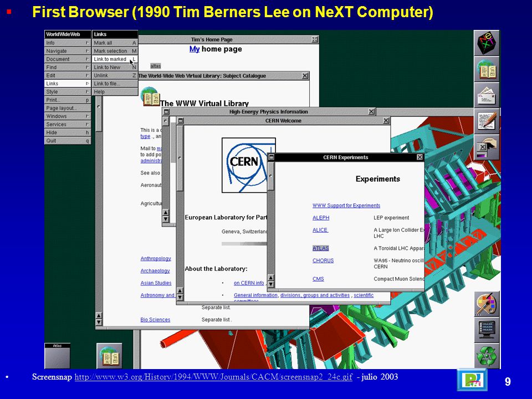Follow the WWW Support for Experiments link
This screenshot has width=532, height=399.
tap(346, 206)
